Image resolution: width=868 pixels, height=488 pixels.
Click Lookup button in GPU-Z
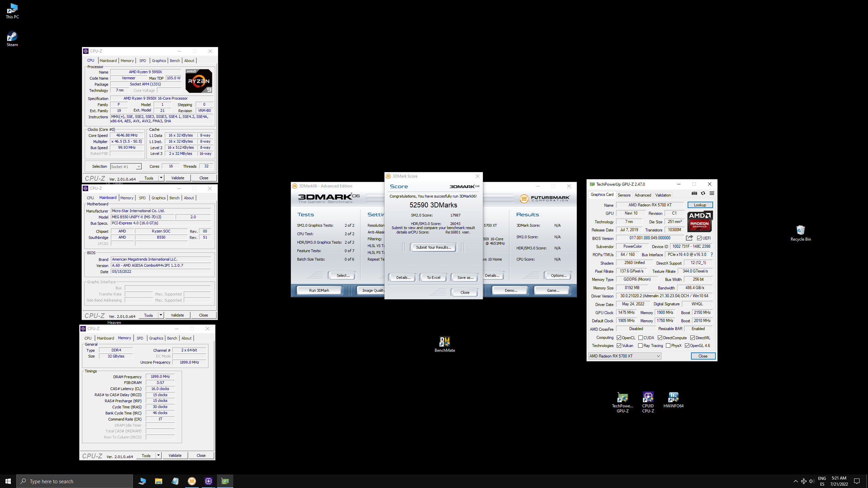pyautogui.click(x=700, y=205)
